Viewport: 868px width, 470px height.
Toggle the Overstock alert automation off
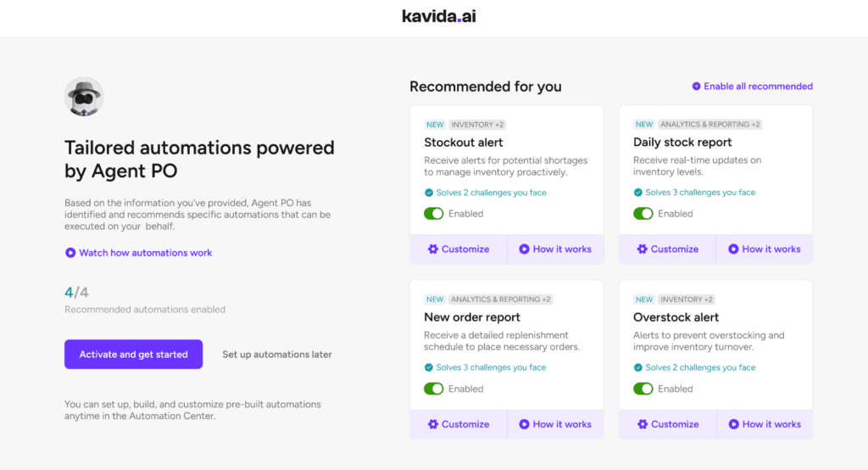pyautogui.click(x=643, y=389)
